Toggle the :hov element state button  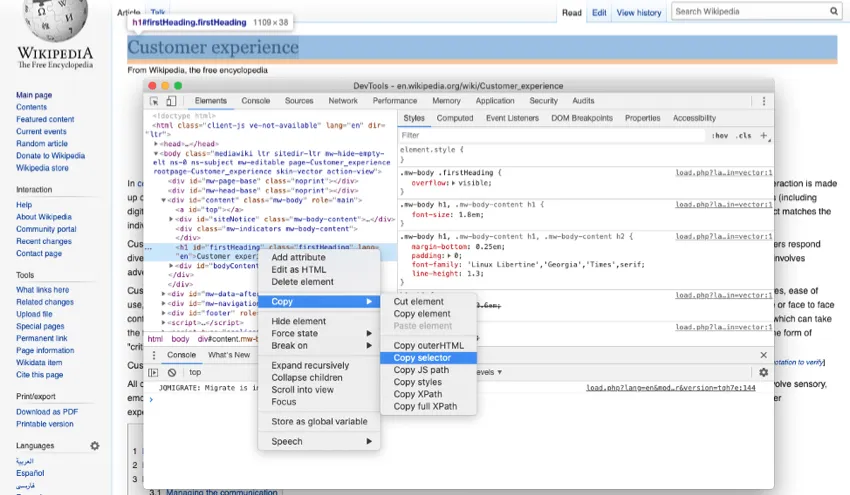tap(720, 135)
